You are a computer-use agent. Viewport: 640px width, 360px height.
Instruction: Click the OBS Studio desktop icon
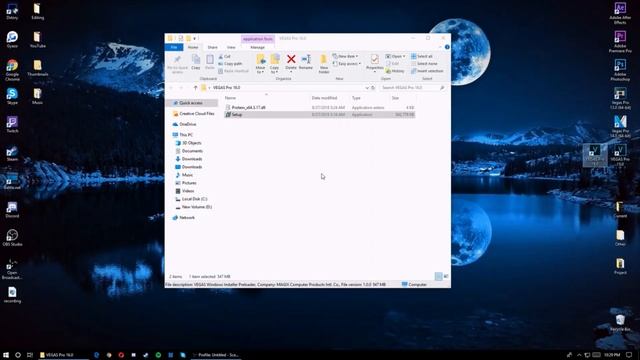12,238
